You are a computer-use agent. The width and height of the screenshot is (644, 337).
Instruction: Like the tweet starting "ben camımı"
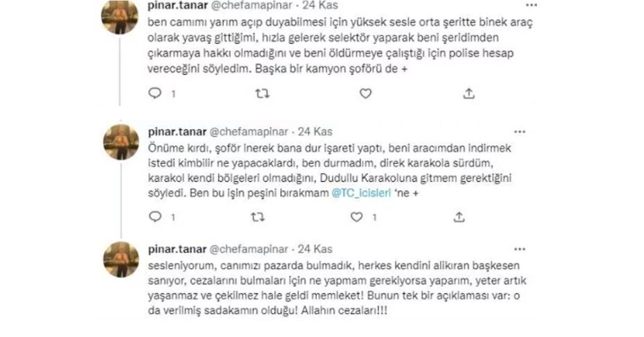[x=365, y=93]
